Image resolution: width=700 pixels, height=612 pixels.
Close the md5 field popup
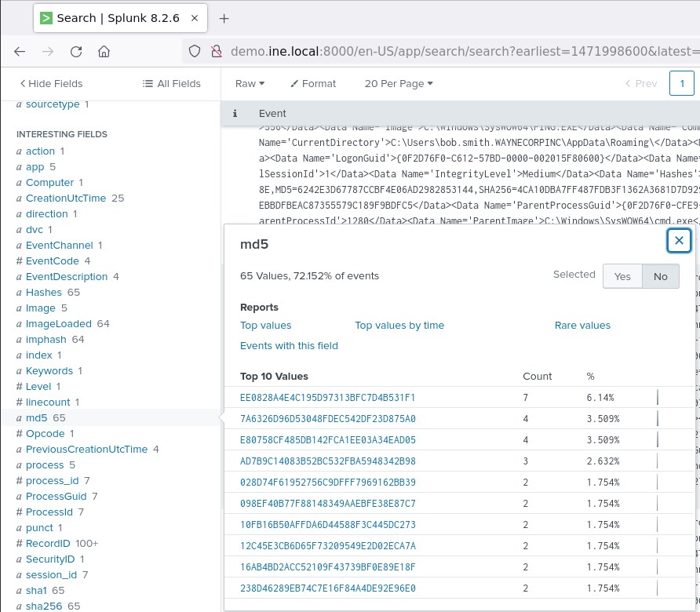coord(679,241)
